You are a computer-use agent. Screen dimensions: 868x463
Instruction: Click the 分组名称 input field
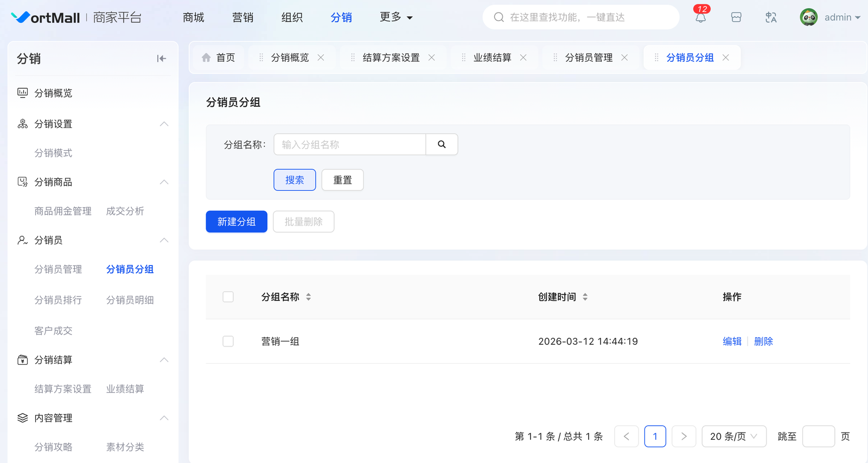tap(349, 145)
